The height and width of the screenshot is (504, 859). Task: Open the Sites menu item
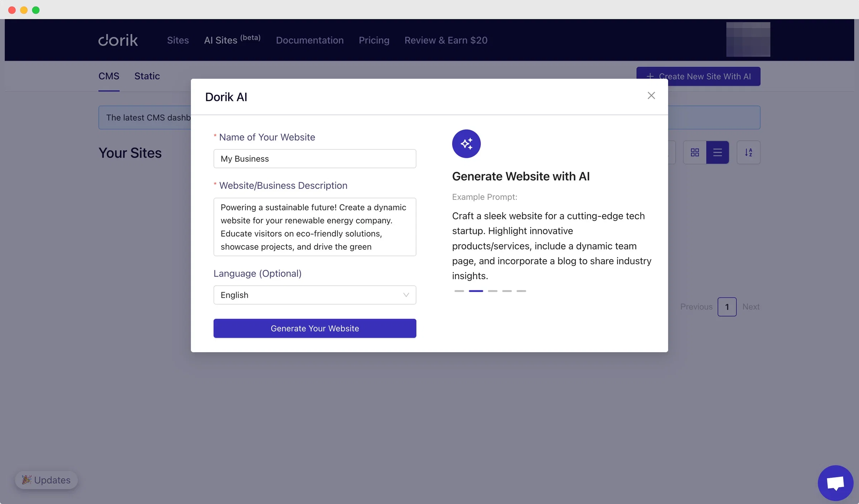178,40
